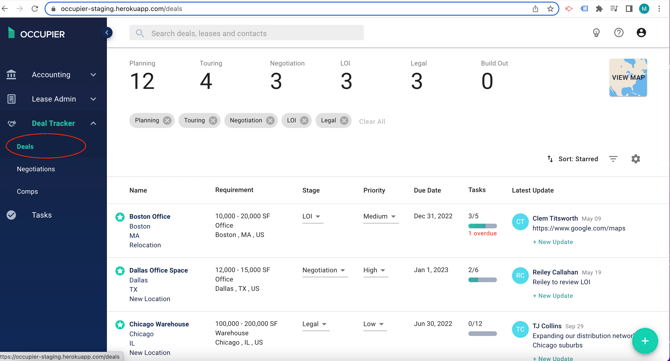Click the Tasks checkmark icon
Image resolution: width=670 pixels, height=361 pixels.
point(12,215)
